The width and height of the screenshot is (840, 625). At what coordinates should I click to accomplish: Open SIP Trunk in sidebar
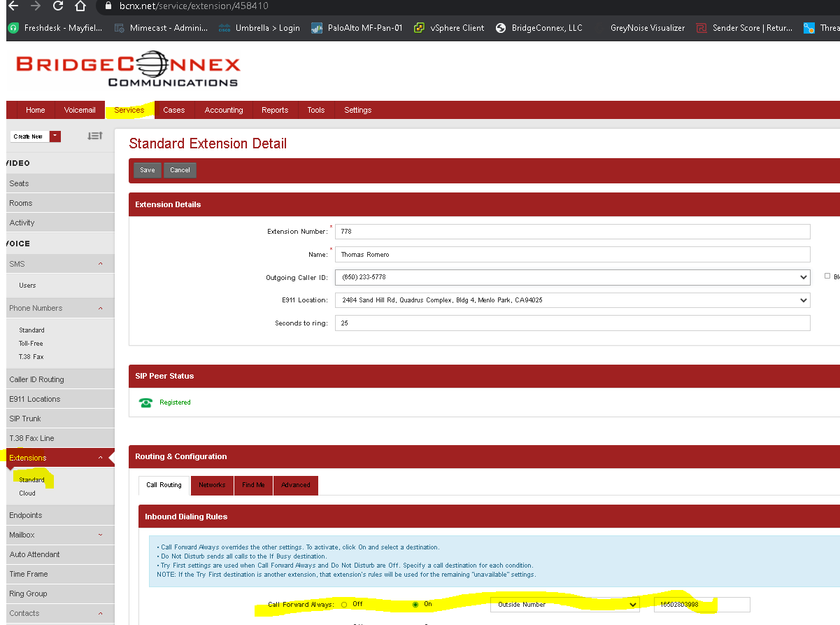pyautogui.click(x=59, y=419)
